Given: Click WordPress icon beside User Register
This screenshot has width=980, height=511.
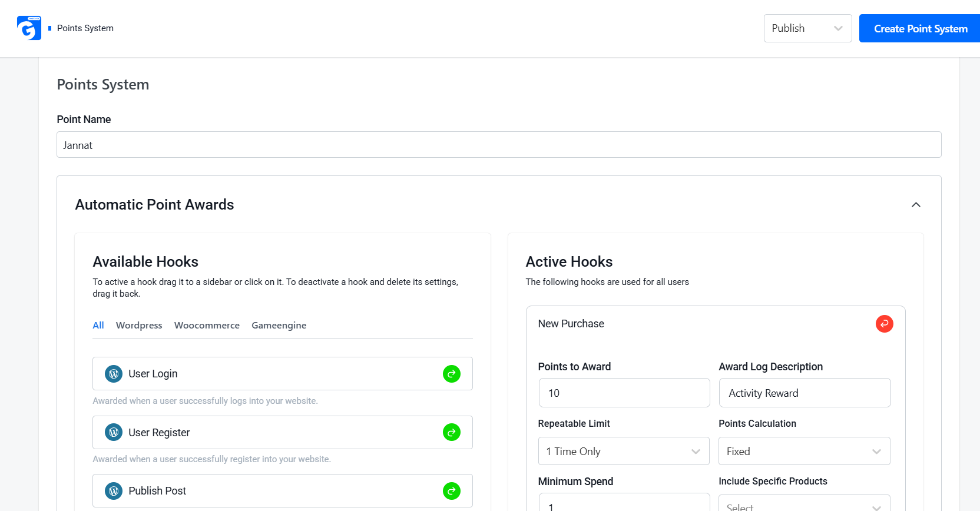Looking at the screenshot, I should click(x=114, y=433).
